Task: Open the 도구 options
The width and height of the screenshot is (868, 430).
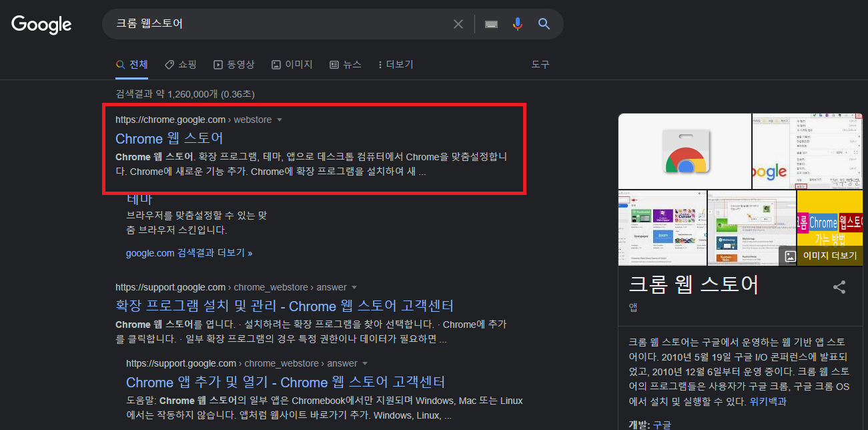Action: (x=540, y=65)
